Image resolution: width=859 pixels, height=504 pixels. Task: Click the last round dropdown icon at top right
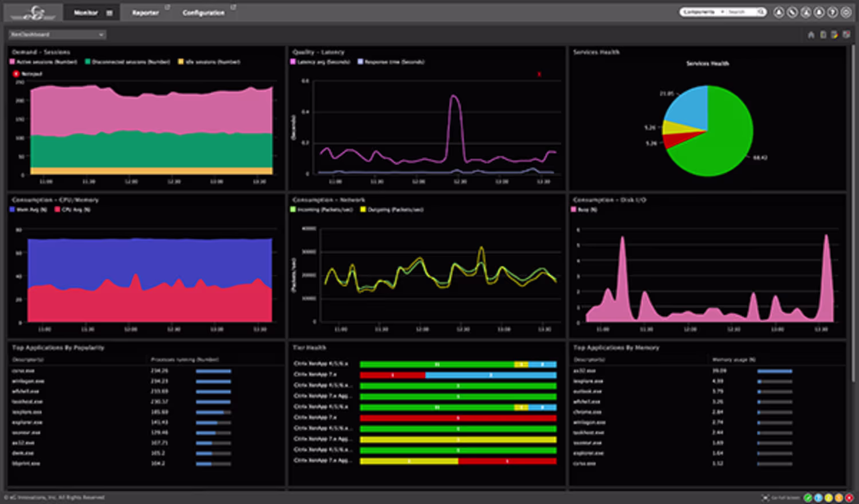point(846,12)
